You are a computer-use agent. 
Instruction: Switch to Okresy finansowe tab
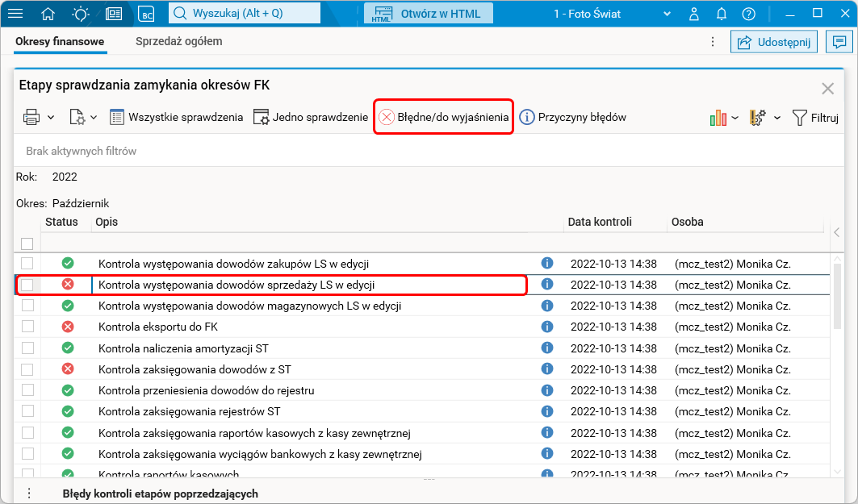[x=60, y=42]
